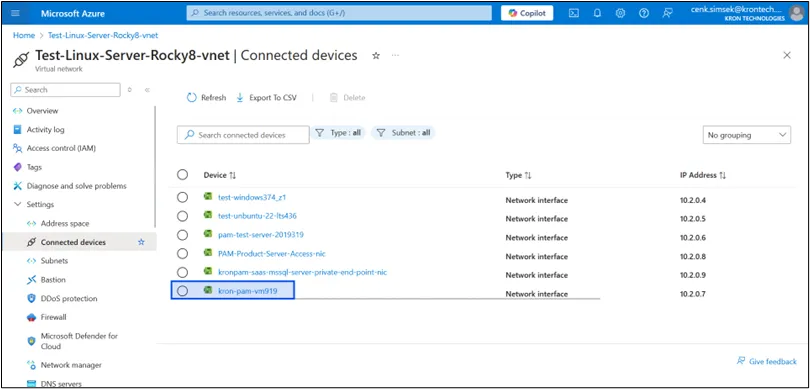Image resolution: width=810 pixels, height=389 pixels.
Task: Launch Cloud Shell from the top bar
Action: tap(574, 13)
